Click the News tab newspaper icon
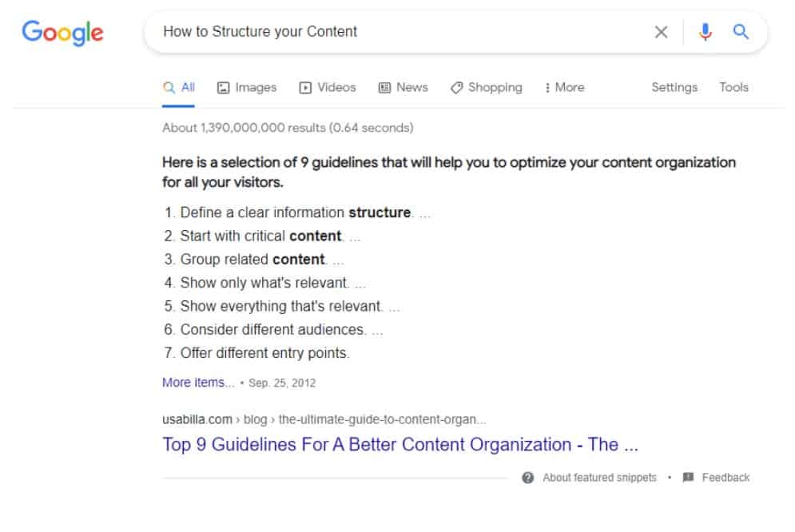795x532 pixels. pyautogui.click(x=385, y=88)
